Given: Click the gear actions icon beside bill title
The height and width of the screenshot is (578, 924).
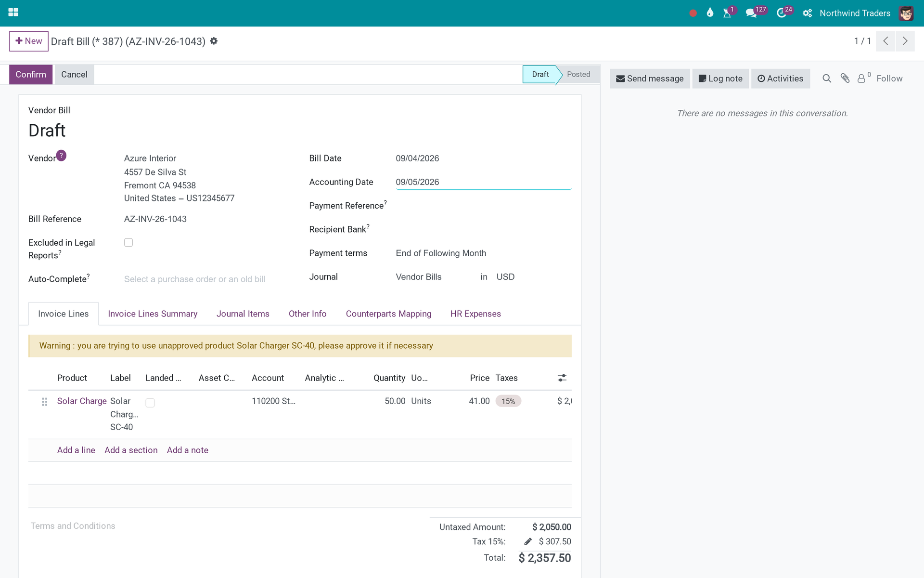Looking at the screenshot, I should pos(214,41).
